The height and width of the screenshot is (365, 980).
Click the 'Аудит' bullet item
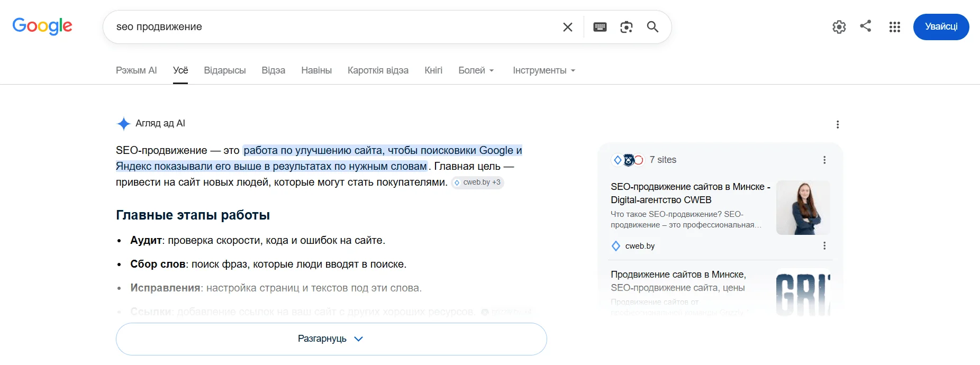(258, 240)
